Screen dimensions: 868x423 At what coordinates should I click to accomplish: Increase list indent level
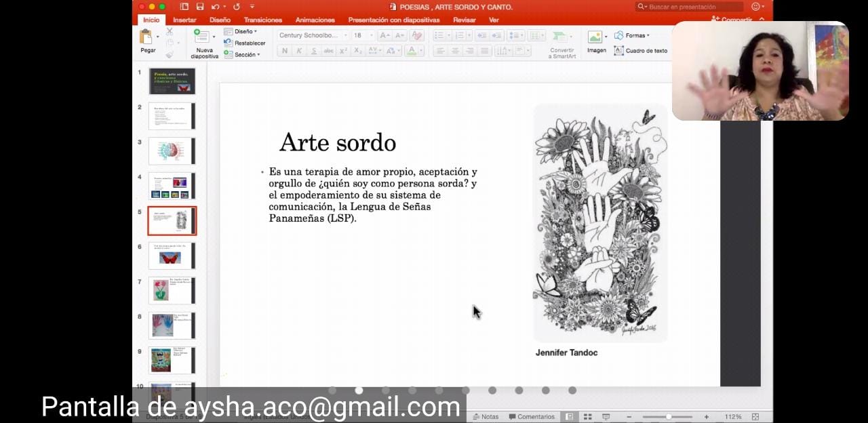point(496,35)
